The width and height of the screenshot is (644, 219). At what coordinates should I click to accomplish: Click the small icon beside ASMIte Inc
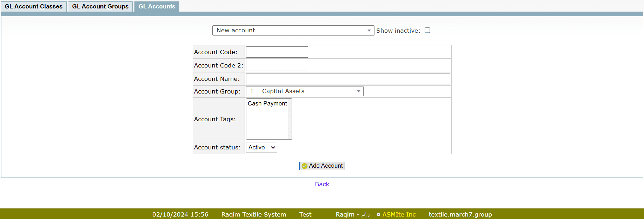[x=378, y=214]
